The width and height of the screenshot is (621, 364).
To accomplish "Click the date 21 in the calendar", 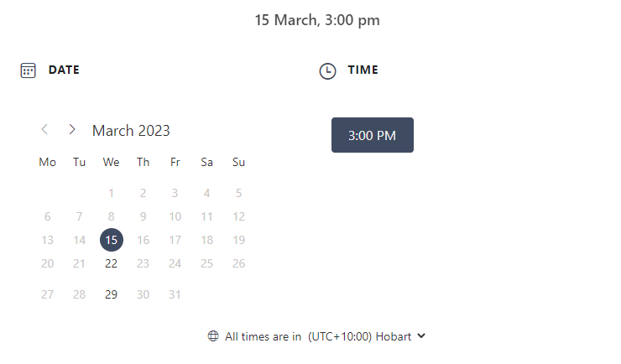I will [80, 263].
